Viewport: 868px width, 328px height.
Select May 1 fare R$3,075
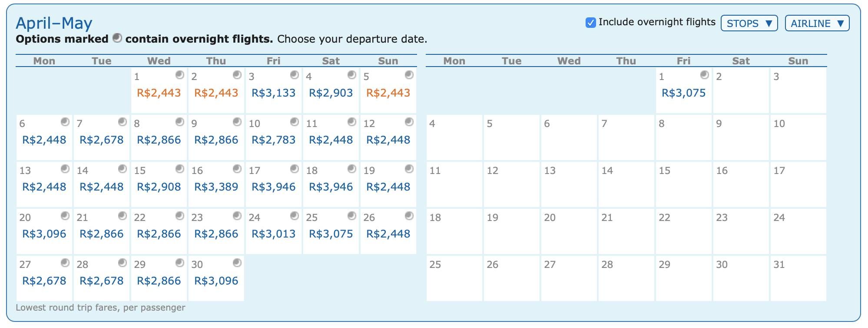(x=683, y=93)
